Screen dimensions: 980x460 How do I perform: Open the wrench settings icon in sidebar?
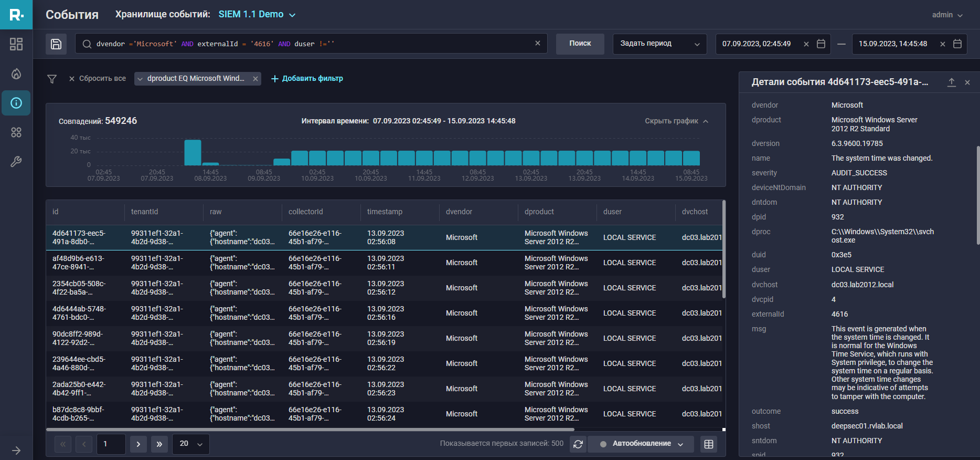16,162
